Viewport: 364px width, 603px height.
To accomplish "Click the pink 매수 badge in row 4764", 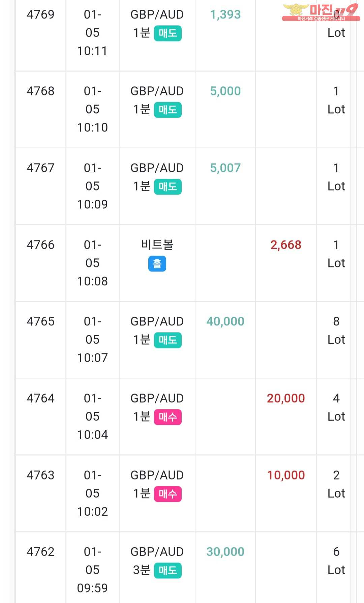I will click(x=168, y=417).
